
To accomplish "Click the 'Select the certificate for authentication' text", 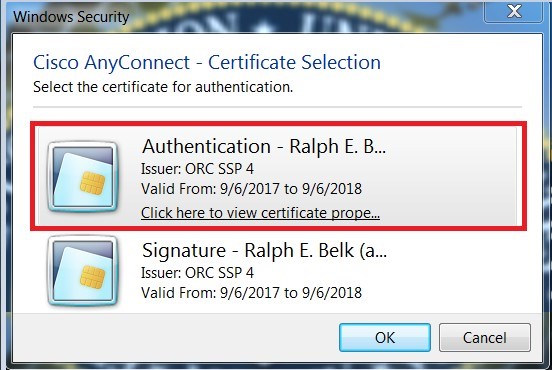I will (163, 87).
